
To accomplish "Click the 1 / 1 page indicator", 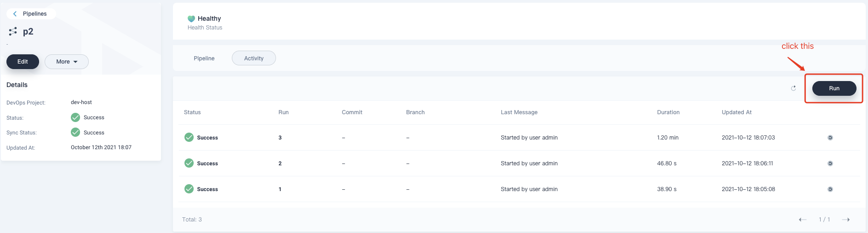I will click(x=824, y=220).
